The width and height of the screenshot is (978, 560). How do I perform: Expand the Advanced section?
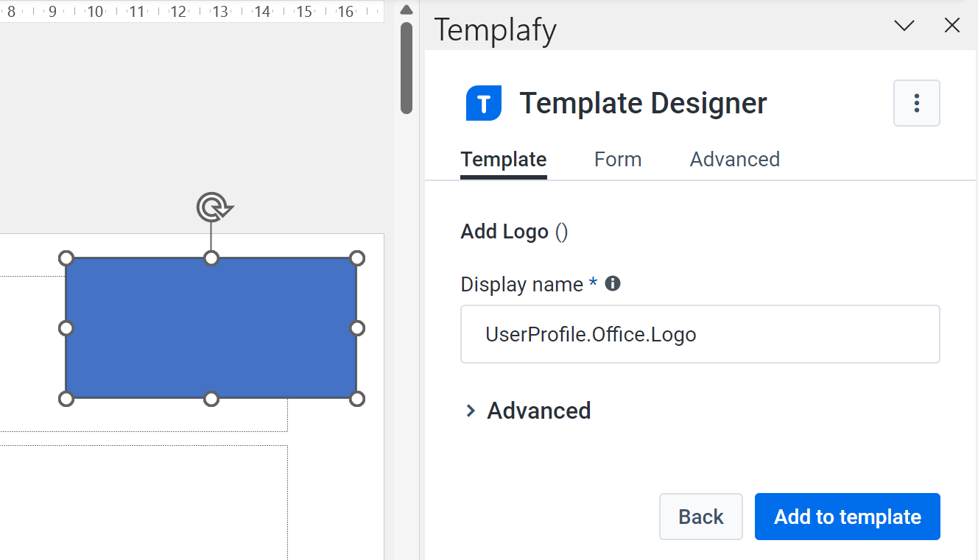(x=538, y=411)
